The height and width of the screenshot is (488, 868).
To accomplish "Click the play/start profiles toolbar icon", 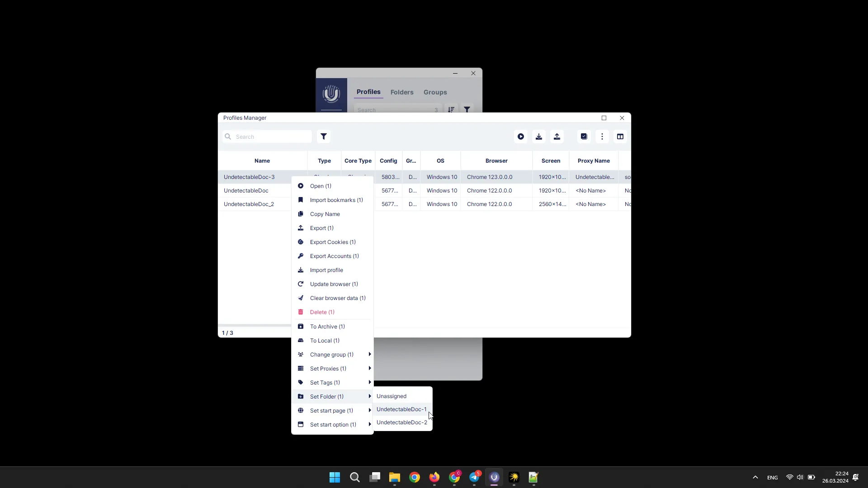I will 521,136.
